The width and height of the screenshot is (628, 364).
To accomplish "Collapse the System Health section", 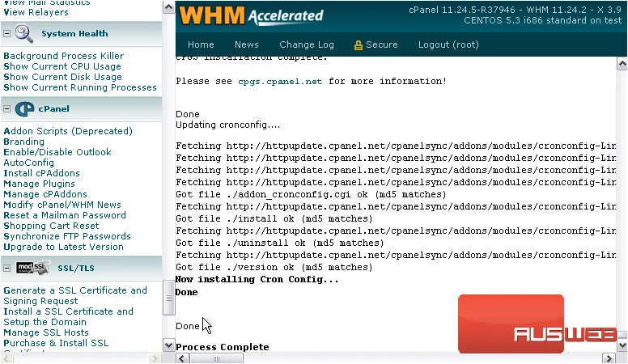I will pyautogui.click(x=6, y=34).
